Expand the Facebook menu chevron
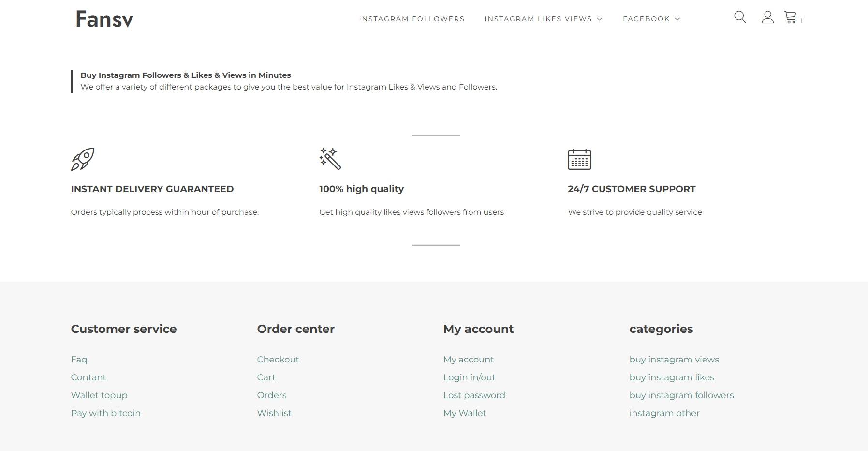This screenshot has width=868, height=451. pos(677,19)
